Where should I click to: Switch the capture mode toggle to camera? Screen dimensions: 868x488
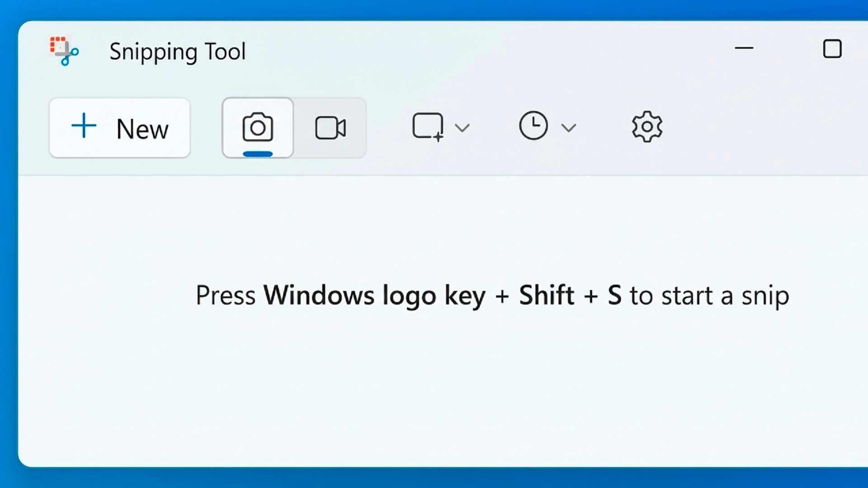[x=257, y=127]
